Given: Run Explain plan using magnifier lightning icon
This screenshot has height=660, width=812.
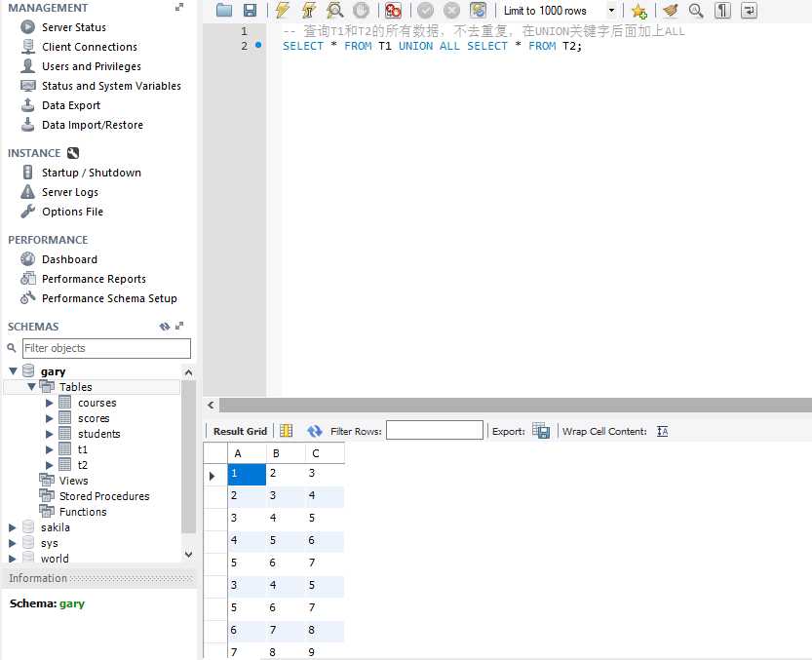Looking at the screenshot, I should [335, 10].
